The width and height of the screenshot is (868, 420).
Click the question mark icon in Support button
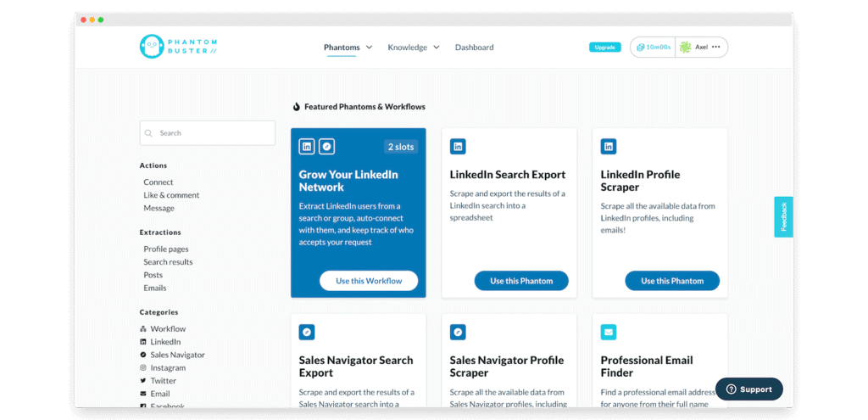click(x=731, y=389)
